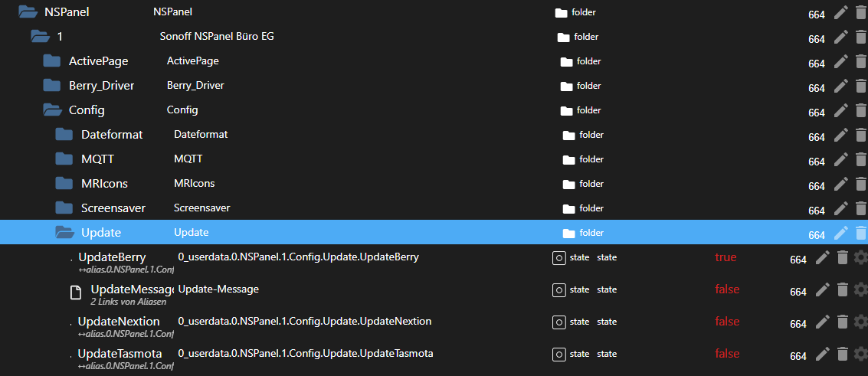Image resolution: width=868 pixels, height=376 pixels.
Task: Select the UpdateTasmota tree entry
Action: (x=120, y=353)
